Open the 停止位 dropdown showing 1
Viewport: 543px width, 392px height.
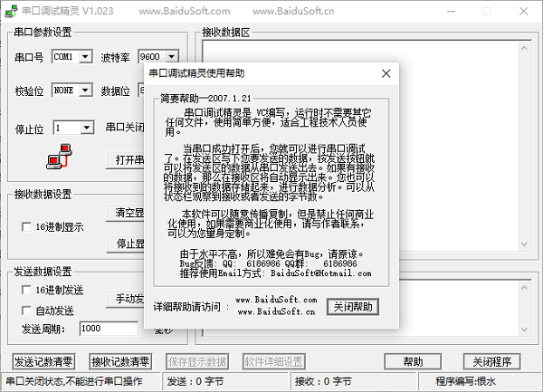click(87, 128)
